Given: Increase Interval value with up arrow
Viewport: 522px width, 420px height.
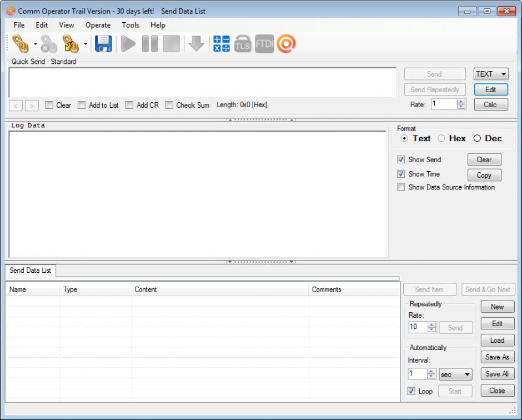Looking at the screenshot, I should coord(431,371).
